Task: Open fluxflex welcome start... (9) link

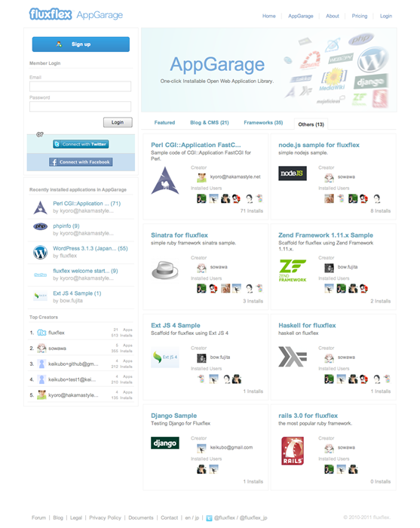Action: (x=85, y=271)
